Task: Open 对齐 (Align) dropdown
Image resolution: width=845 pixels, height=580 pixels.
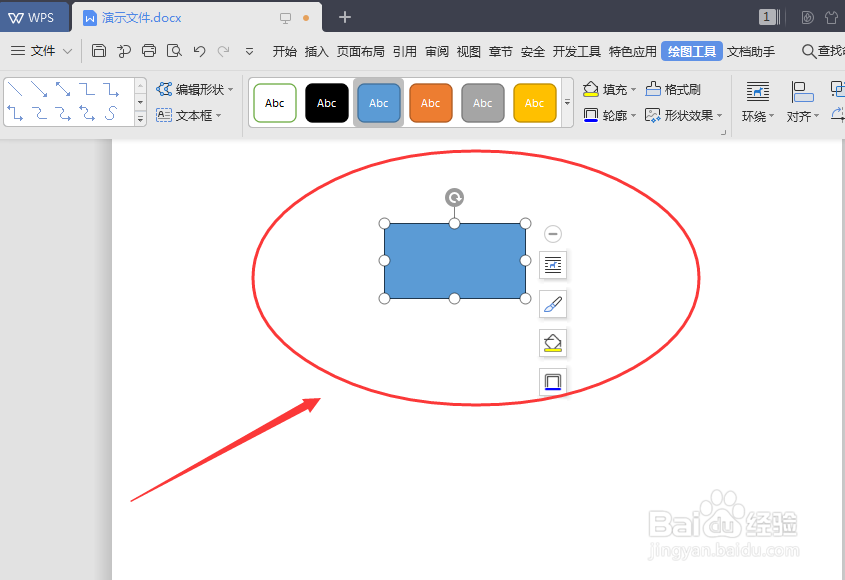Action: 802,102
